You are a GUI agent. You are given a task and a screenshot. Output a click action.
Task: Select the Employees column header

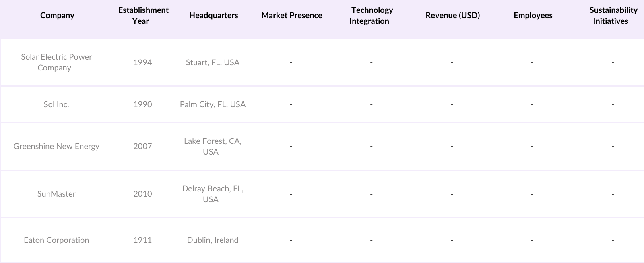(533, 15)
